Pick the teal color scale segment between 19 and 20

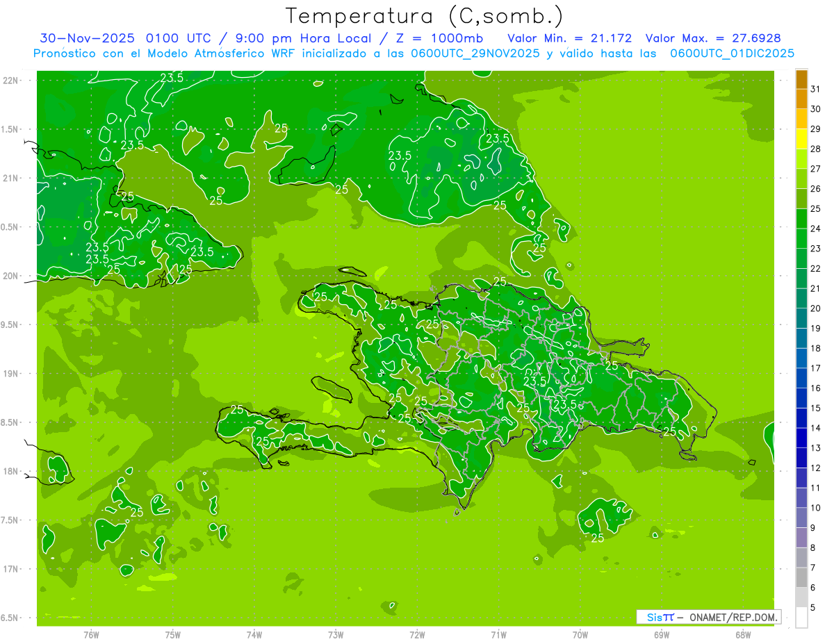(x=801, y=318)
